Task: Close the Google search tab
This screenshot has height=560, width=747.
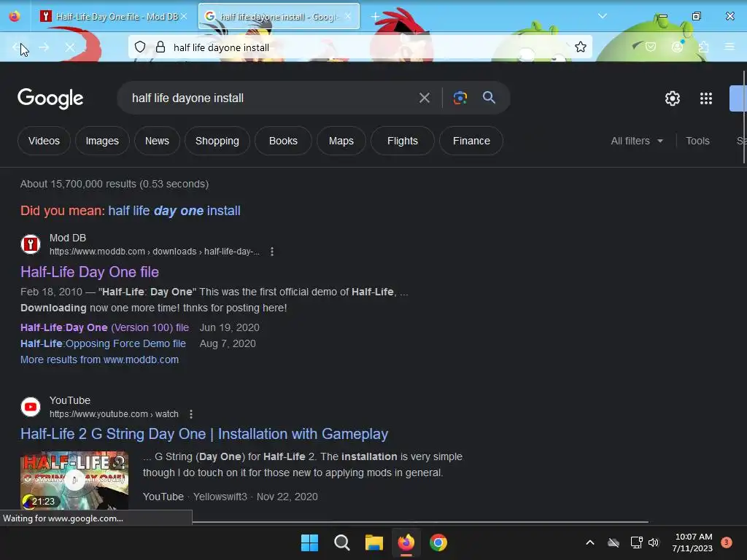Action: (x=348, y=16)
